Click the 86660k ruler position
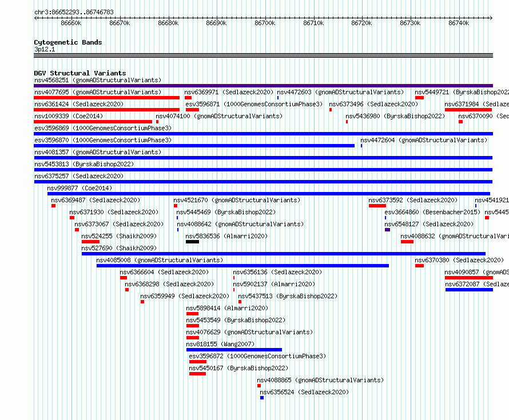Image resolution: width=509 pixels, height=420 pixels. tap(71, 23)
